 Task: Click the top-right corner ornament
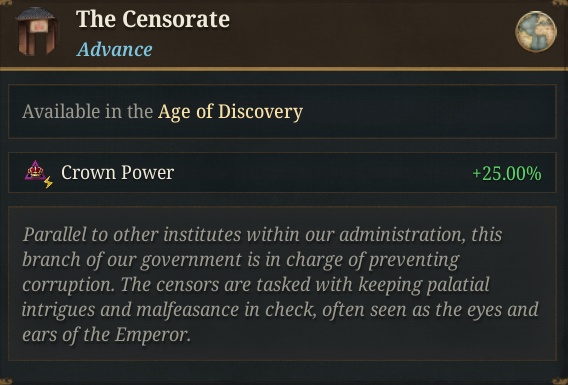click(559, 3)
